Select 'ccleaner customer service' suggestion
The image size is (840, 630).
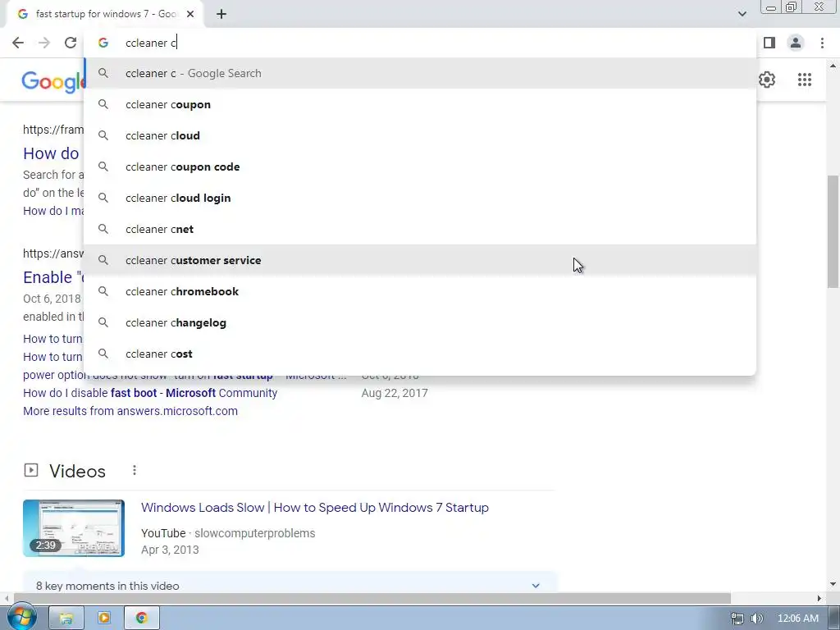[x=420, y=260]
